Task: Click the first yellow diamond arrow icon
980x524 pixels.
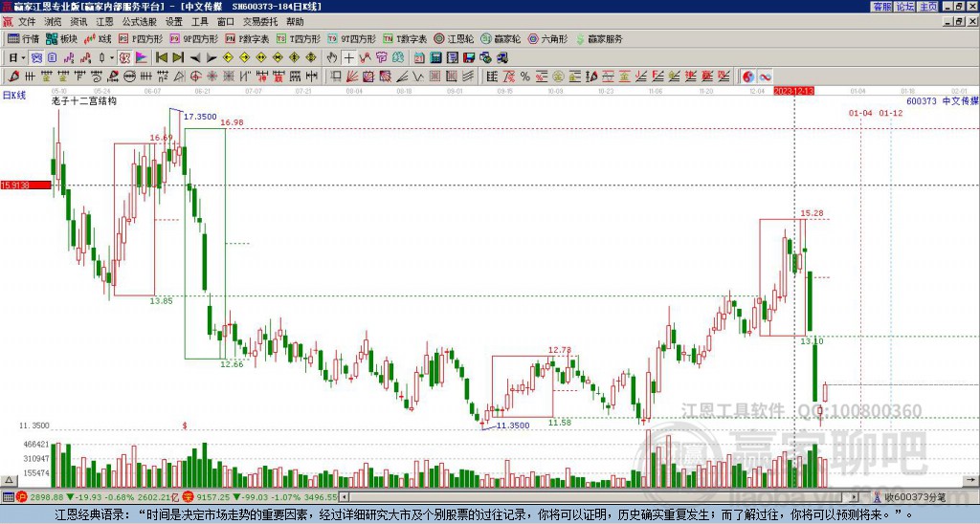Action: pyautogui.click(x=228, y=57)
